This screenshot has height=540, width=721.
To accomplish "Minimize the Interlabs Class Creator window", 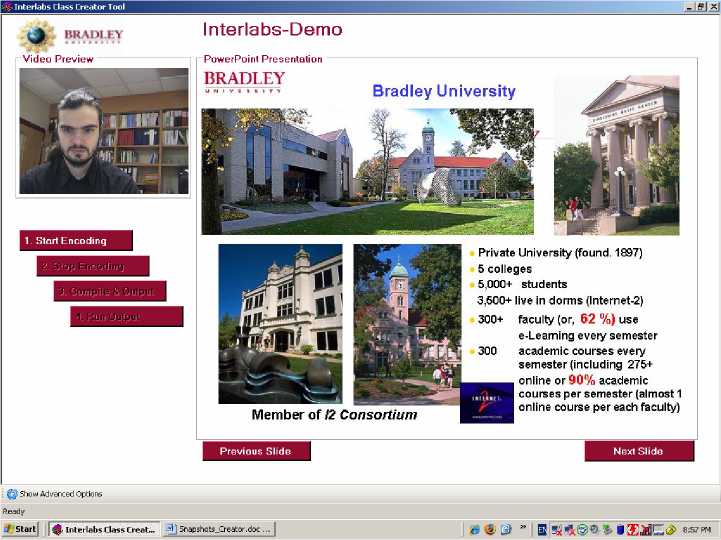I will tap(690, 6).
